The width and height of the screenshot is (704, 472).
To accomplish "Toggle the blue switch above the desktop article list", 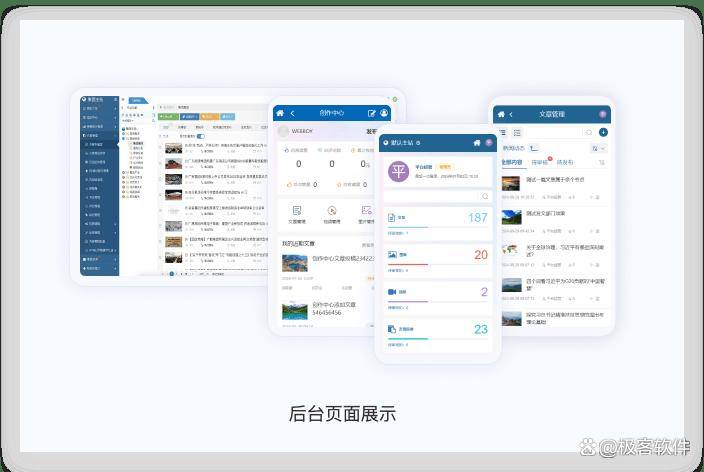I will pyautogui.click(x=201, y=136).
